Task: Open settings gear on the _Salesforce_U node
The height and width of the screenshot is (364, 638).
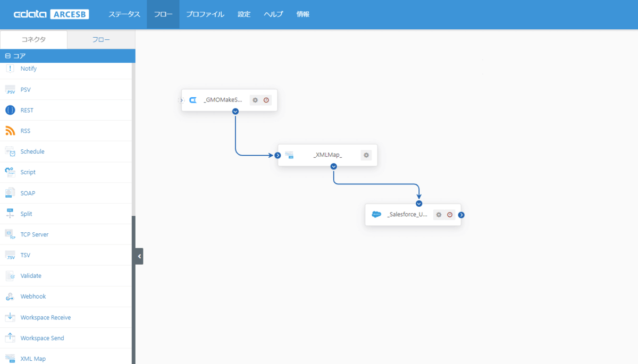Action: click(x=439, y=215)
